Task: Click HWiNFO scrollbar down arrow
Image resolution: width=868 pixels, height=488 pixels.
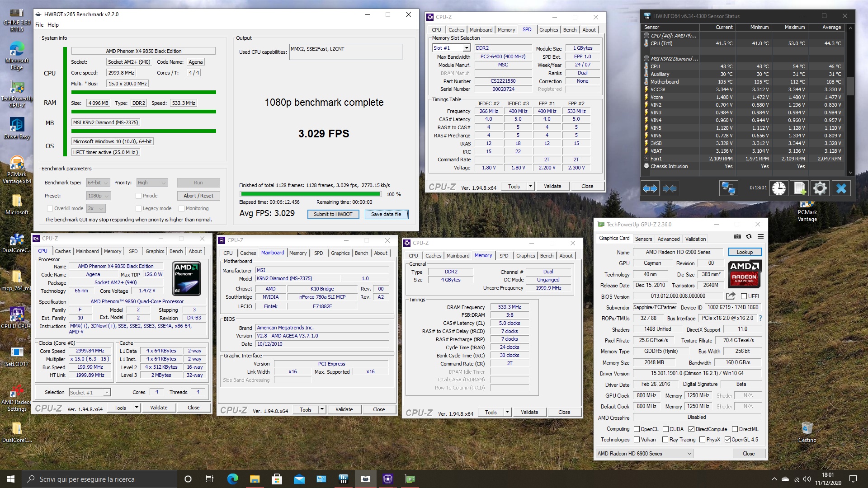Action: coord(850,173)
